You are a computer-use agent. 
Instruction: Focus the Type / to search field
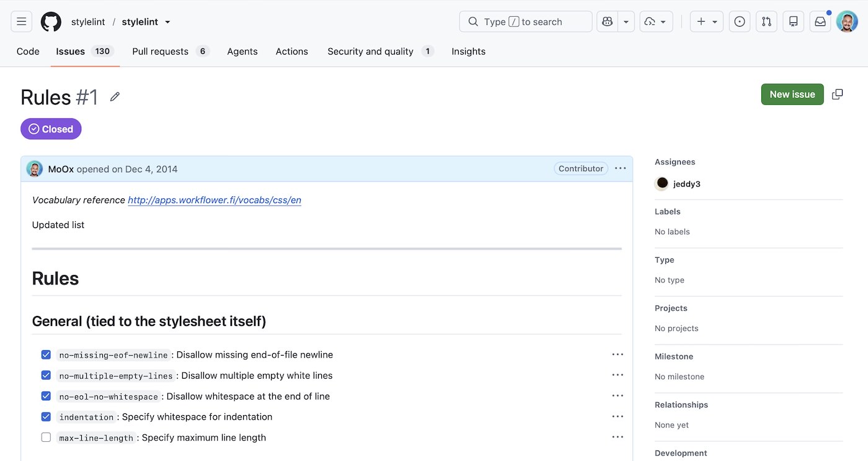pos(526,22)
